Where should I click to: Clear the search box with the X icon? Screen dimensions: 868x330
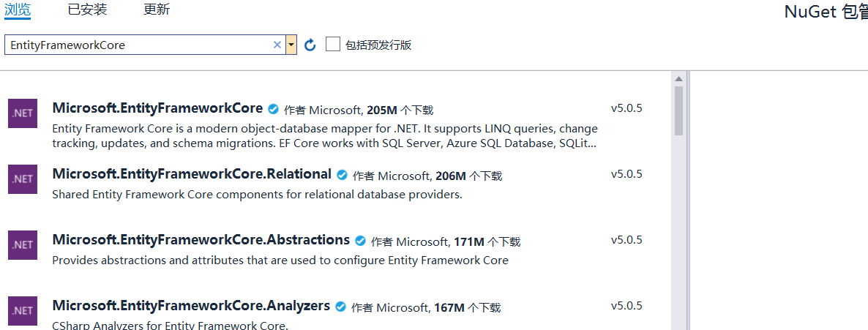(x=277, y=45)
